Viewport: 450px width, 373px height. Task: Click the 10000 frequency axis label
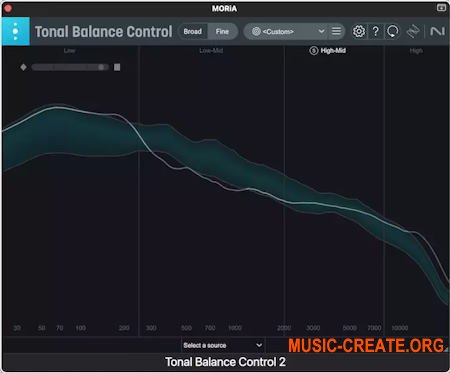point(400,328)
